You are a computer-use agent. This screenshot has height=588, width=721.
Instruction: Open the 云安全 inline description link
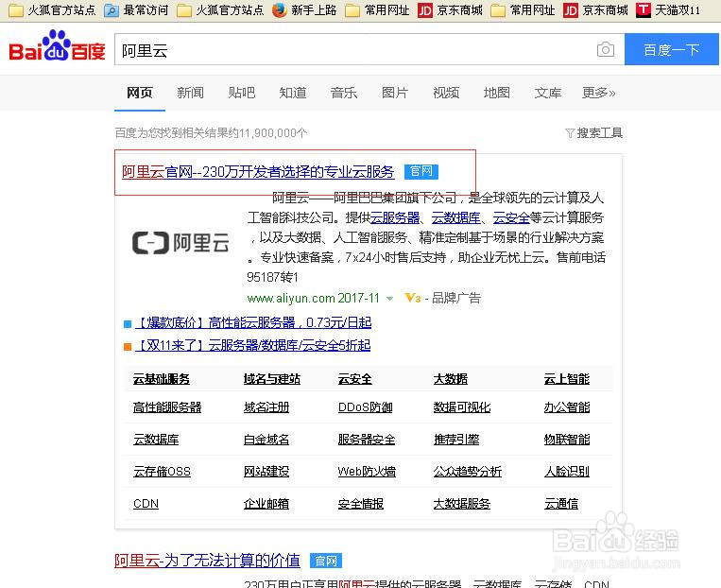click(511, 217)
